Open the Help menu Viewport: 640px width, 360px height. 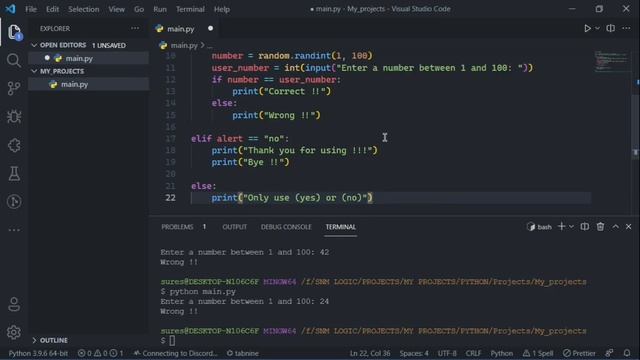pos(222,9)
